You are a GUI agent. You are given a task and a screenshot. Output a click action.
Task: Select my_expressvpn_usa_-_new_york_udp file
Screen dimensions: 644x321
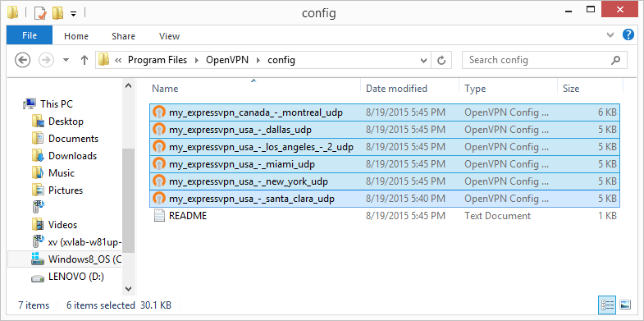(385, 181)
